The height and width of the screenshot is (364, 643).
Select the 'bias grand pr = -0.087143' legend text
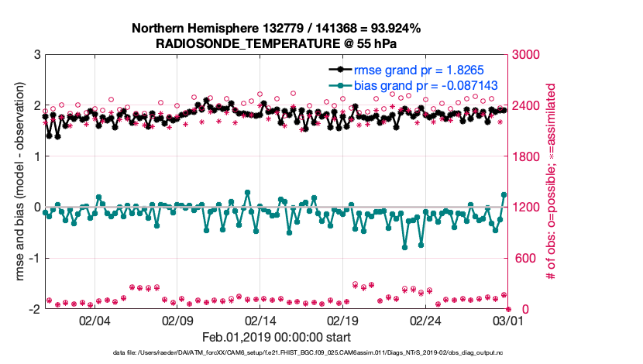tap(425, 84)
